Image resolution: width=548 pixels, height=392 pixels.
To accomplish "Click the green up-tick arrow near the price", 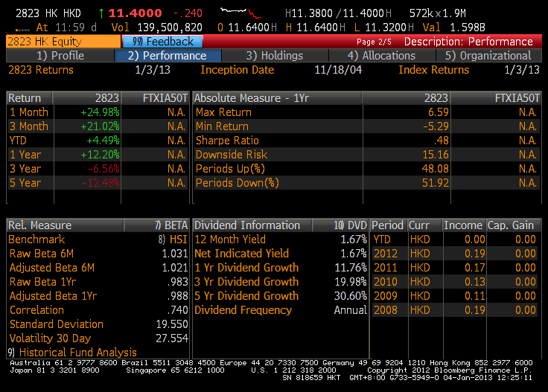I will (x=101, y=13).
